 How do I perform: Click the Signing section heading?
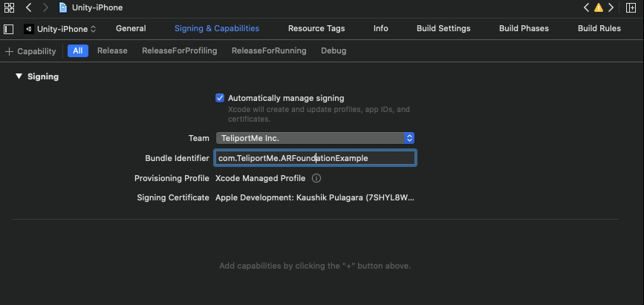tap(43, 76)
